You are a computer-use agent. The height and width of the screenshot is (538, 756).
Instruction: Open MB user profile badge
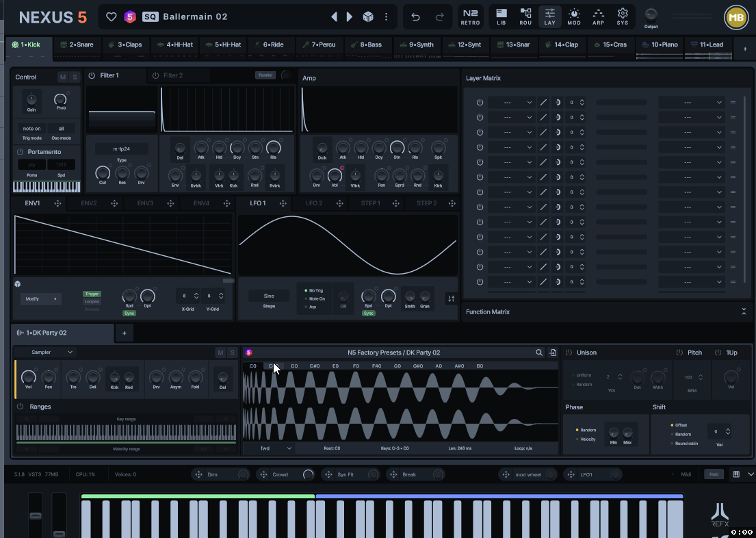(x=735, y=18)
